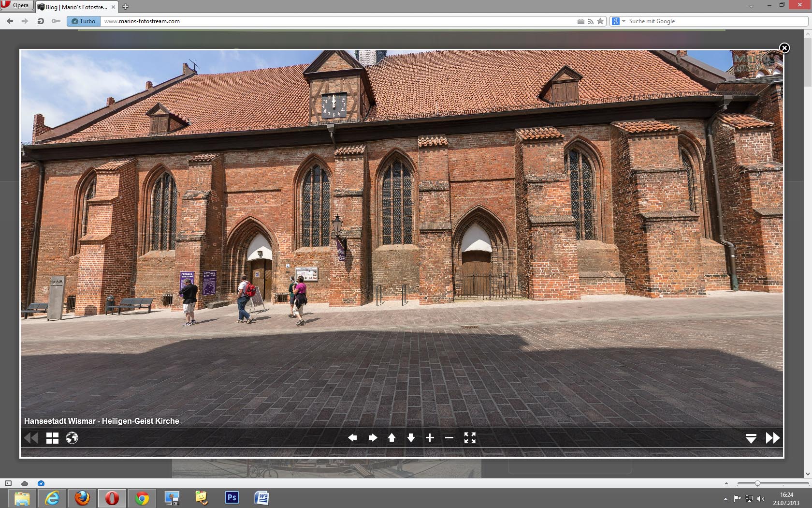The height and width of the screenshot is (508, 812).
Task: Toggle Opera Turbo mode
Action: click(x=84, y=21)
